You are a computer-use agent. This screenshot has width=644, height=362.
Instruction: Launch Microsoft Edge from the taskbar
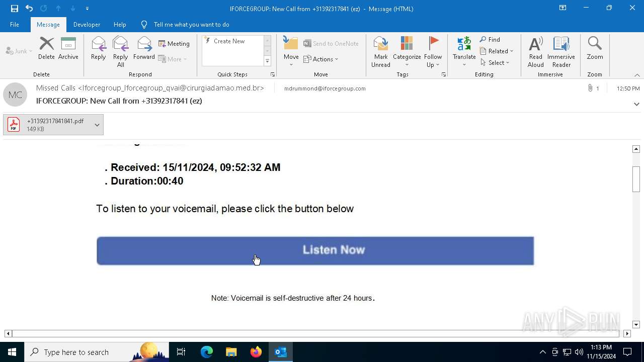[x=207, y=352]
